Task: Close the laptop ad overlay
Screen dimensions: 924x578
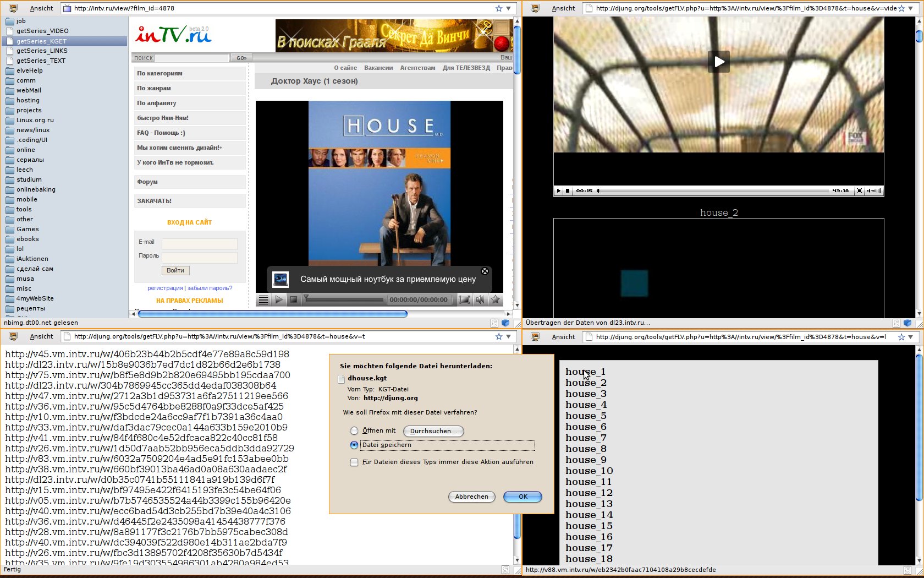Action: [x=485, y=271]
